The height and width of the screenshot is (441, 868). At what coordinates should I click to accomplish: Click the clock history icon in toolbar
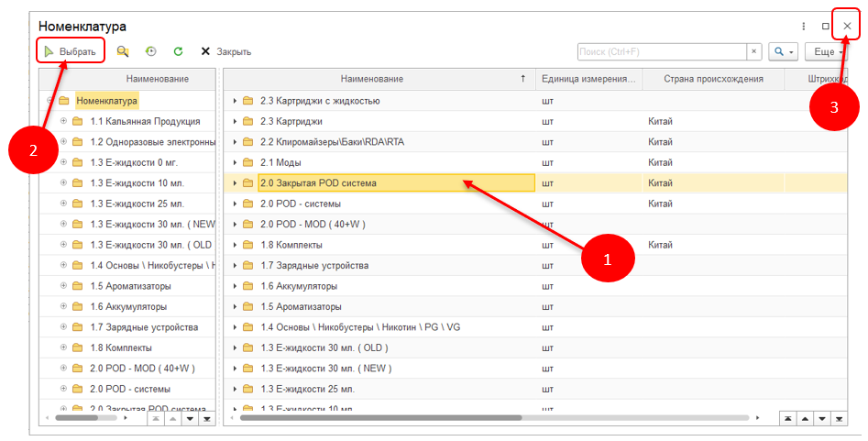150,52
